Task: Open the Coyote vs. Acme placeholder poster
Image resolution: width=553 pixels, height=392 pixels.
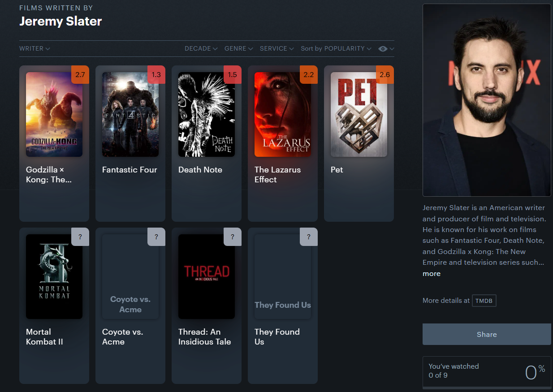Action: [130, 277]
